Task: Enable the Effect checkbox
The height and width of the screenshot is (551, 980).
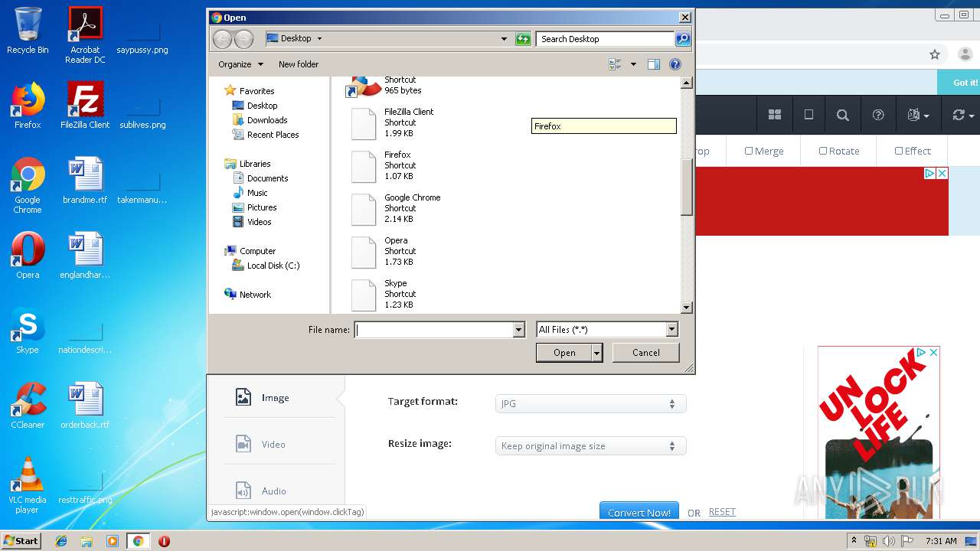Action: [x=899, y=151]
